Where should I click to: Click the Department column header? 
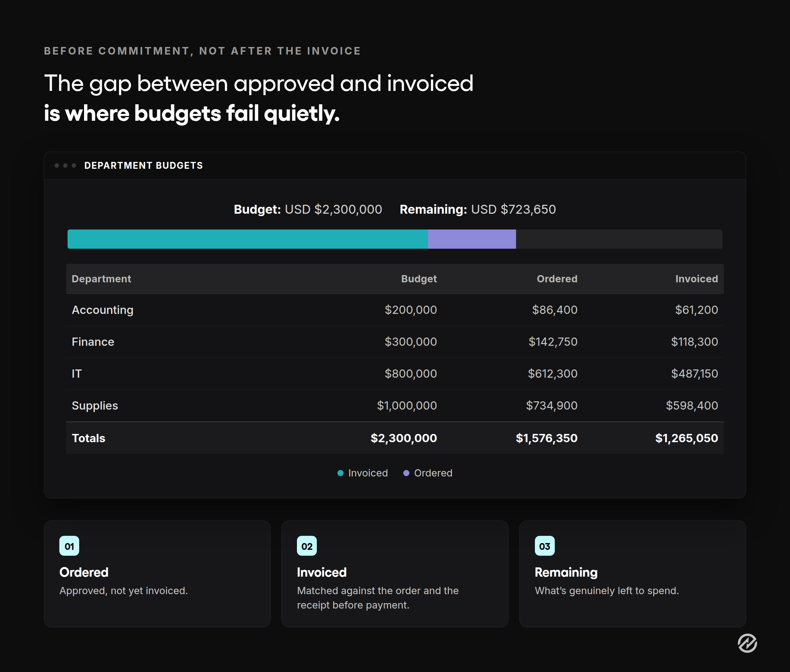pyautogui.click(x=101, y=279)
